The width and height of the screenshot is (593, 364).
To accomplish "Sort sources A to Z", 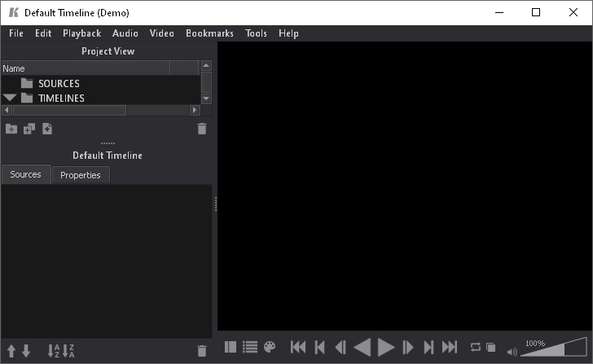I will click(x=54, y=351).
